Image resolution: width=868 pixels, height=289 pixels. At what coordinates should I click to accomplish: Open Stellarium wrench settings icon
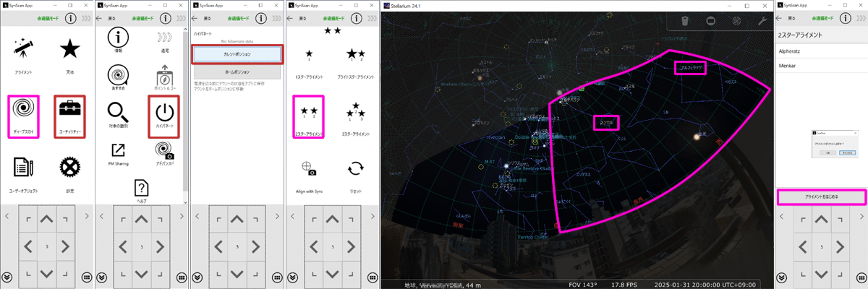click(762, 22)
